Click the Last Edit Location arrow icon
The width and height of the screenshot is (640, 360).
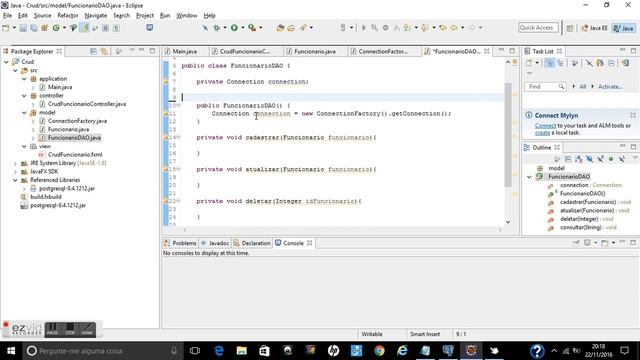click(x=443, y=28)
